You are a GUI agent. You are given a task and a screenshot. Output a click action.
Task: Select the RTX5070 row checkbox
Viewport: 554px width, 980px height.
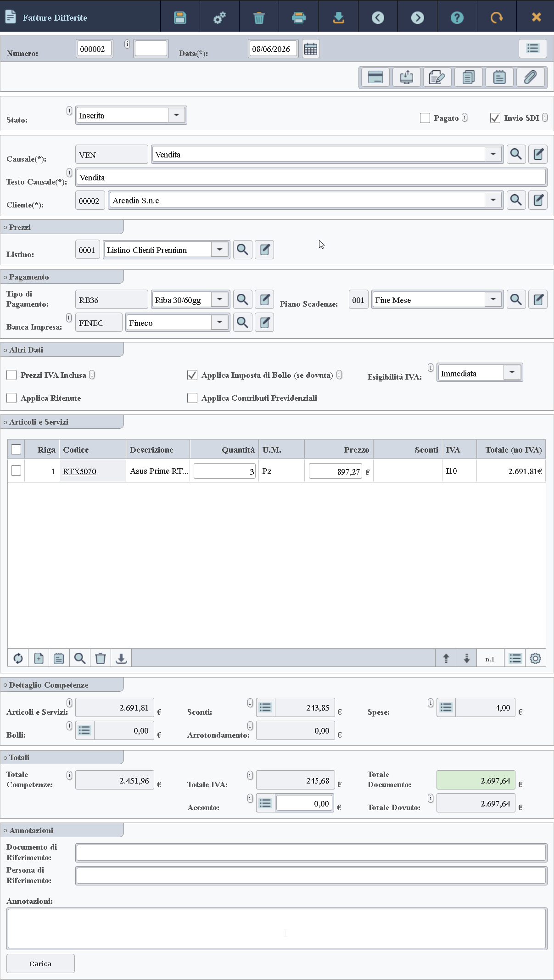coord(16,470)
